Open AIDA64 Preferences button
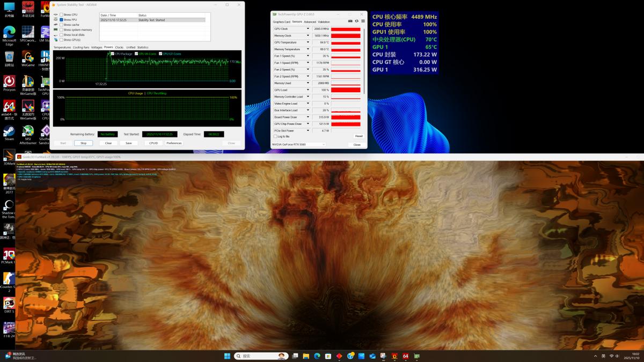 (174, 143)
